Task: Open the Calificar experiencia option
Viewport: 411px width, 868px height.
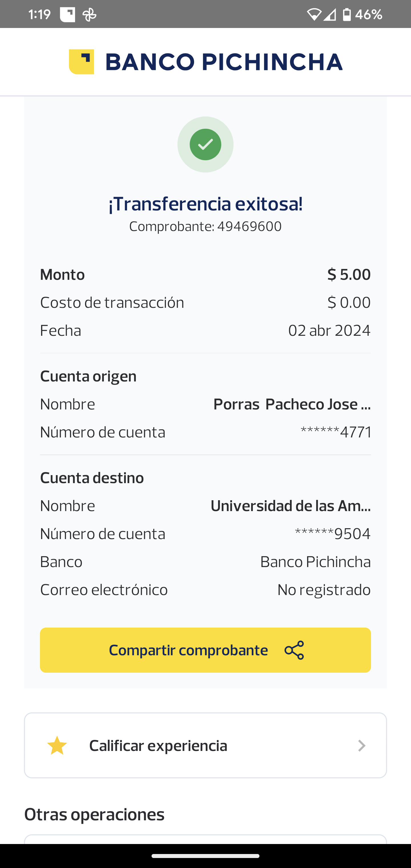Action: tap(158, 746)
